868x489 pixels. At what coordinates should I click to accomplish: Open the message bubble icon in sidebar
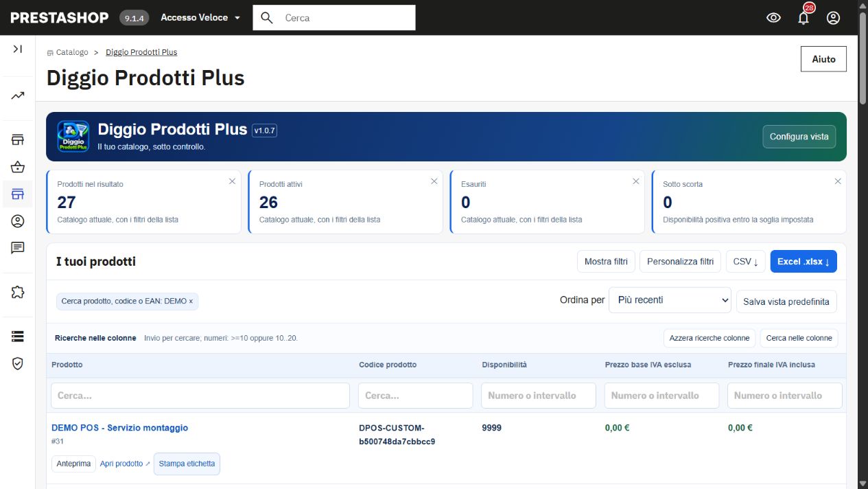point(18,248)
